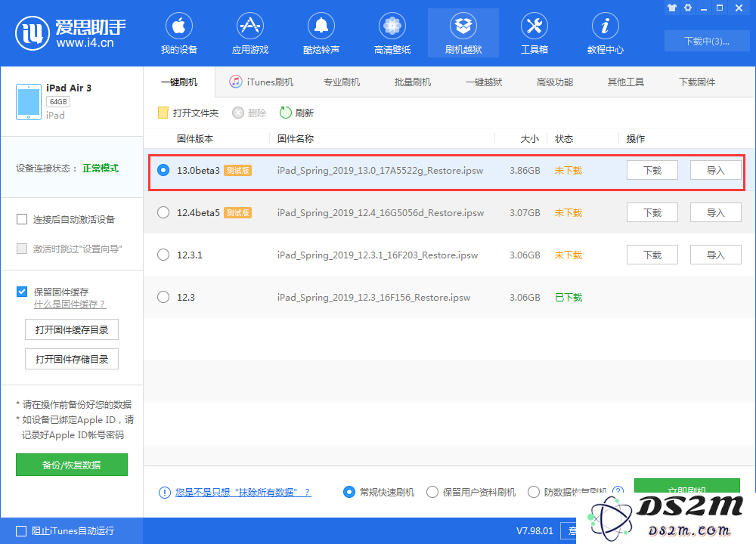Open 刷机越狱 flash and jailbreak section
The height and width of the screenshot is (544, 756).
click(x=463, y=34)
